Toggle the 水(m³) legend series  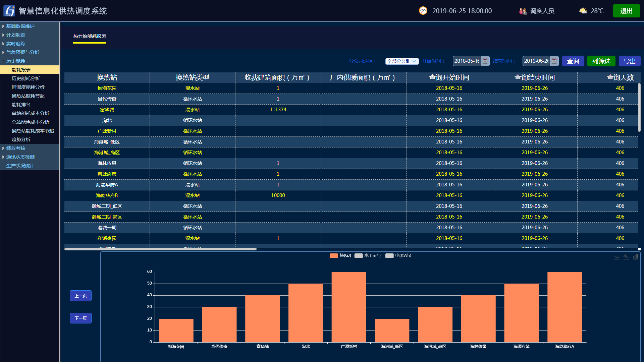[368, 255]
